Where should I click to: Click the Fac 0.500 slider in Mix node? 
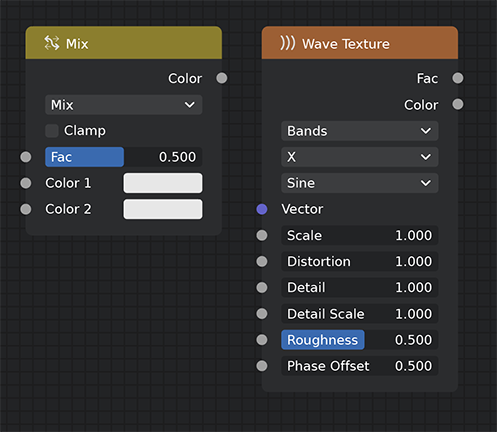coord(124,157)
